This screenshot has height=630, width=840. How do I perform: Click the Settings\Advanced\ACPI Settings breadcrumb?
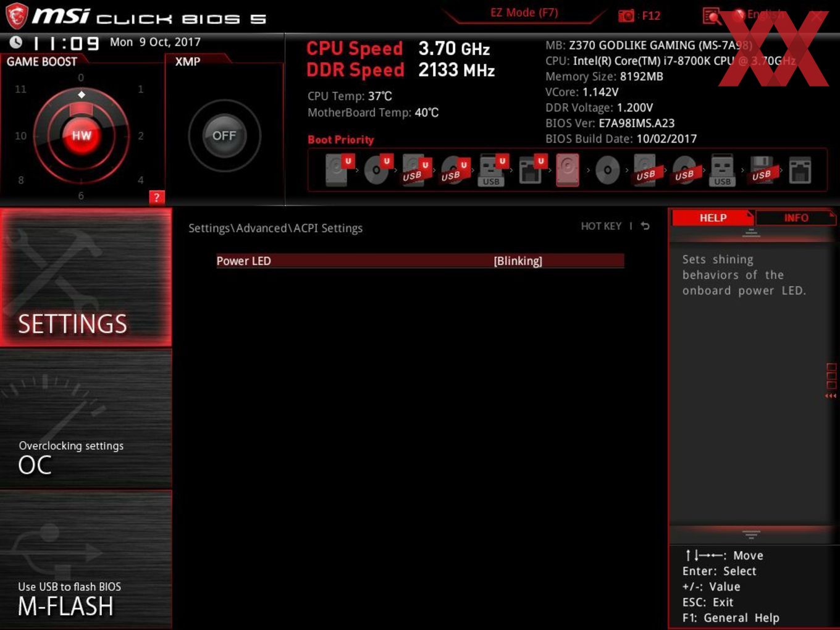(275, 228)
